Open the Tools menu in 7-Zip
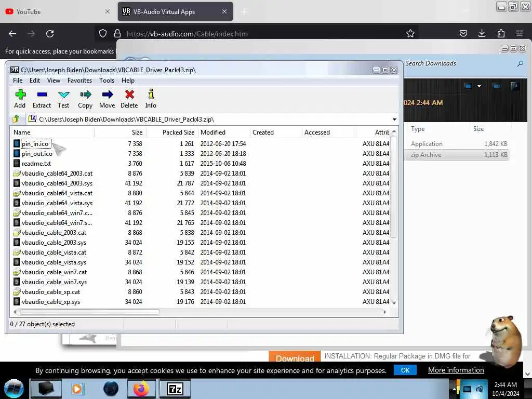 [107, 81]
